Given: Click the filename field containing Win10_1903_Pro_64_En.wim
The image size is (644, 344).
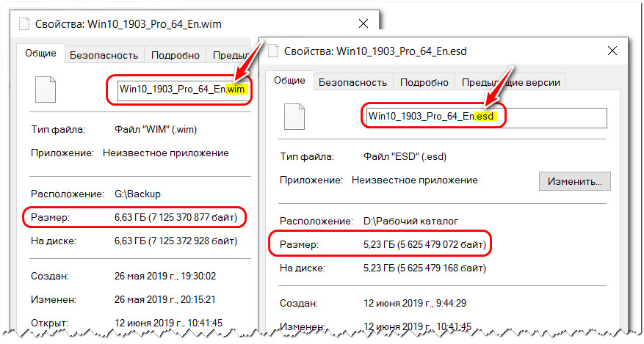Looking at the screenshot, I should coord(184,89).
